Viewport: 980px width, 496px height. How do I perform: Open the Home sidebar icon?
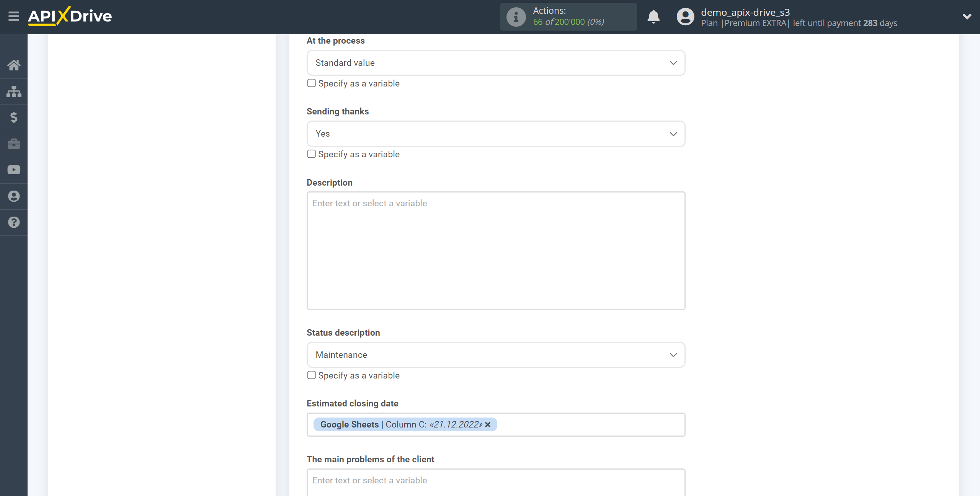pos(14,65)
